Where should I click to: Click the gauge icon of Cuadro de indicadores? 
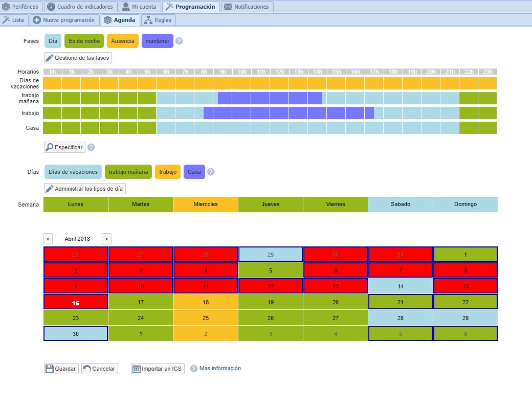click(51, 7)
